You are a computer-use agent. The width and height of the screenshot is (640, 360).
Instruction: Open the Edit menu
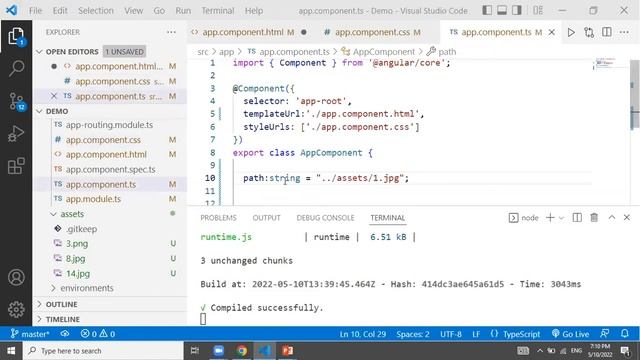coord(60,11)
